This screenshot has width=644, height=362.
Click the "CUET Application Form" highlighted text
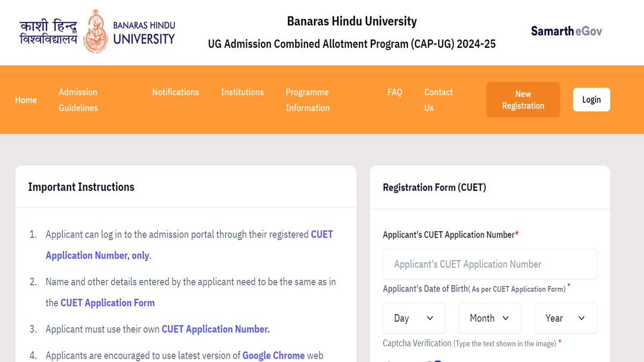tap(107, 303)
